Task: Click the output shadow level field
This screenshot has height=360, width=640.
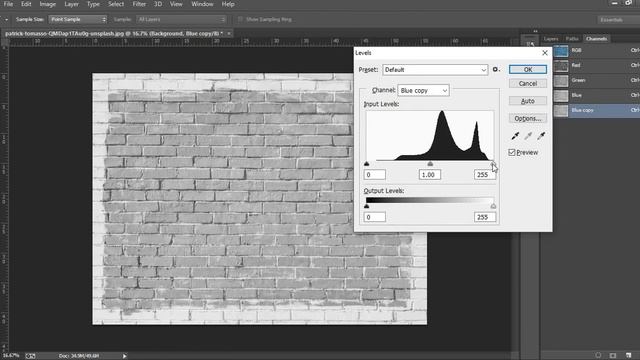Action: (374, 217)
